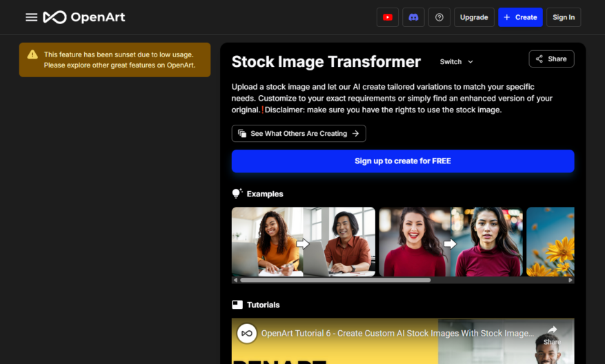Click the examples horizontal scrollbar thumb
The height and width of the screenshot is (364, 605).
point(335,281)
